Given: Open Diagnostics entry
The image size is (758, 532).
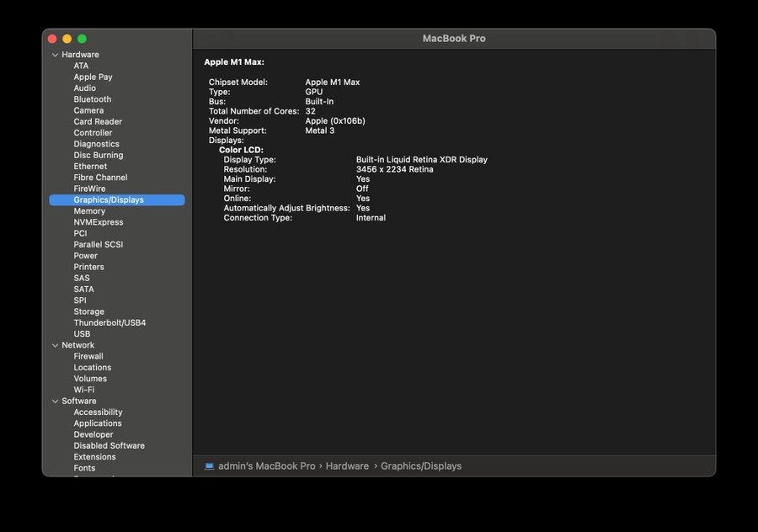Looking at the screenshot, I should (96, 144).
